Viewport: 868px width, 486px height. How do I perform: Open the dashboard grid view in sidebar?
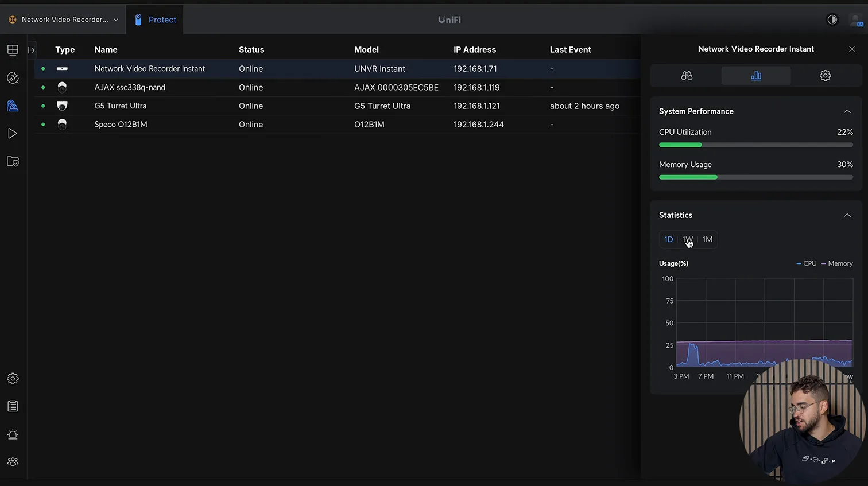pyautogui.click(x=13, y=50)
